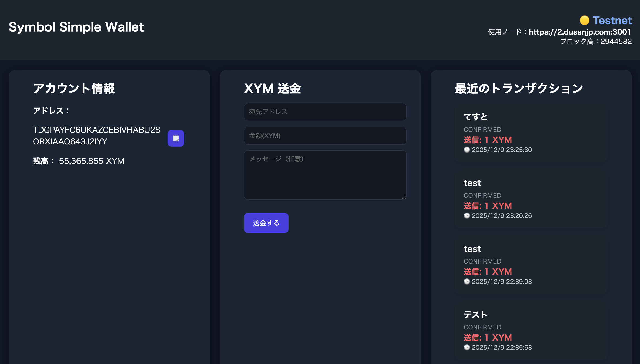Click the 55,365.855 XYM balance
Image resolution: width=640 pixels, height=364 pixels.
[92, 161]
